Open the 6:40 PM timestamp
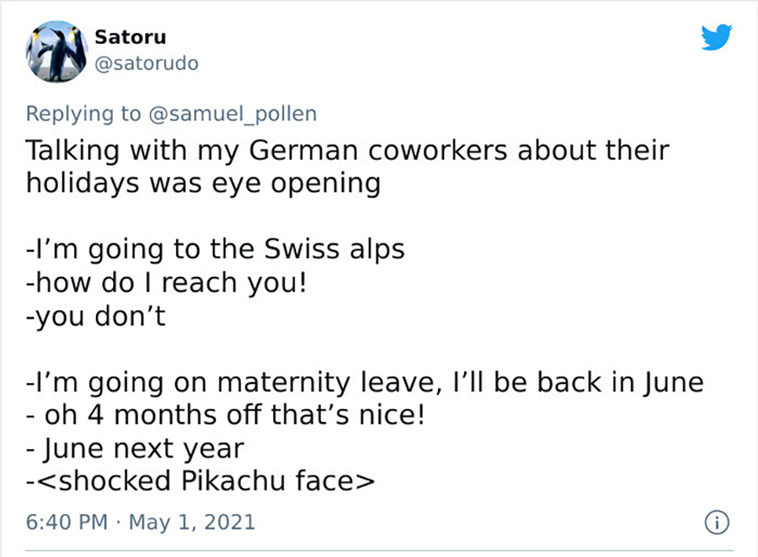Screen dimensions: 758x557 tap(67, 522)
